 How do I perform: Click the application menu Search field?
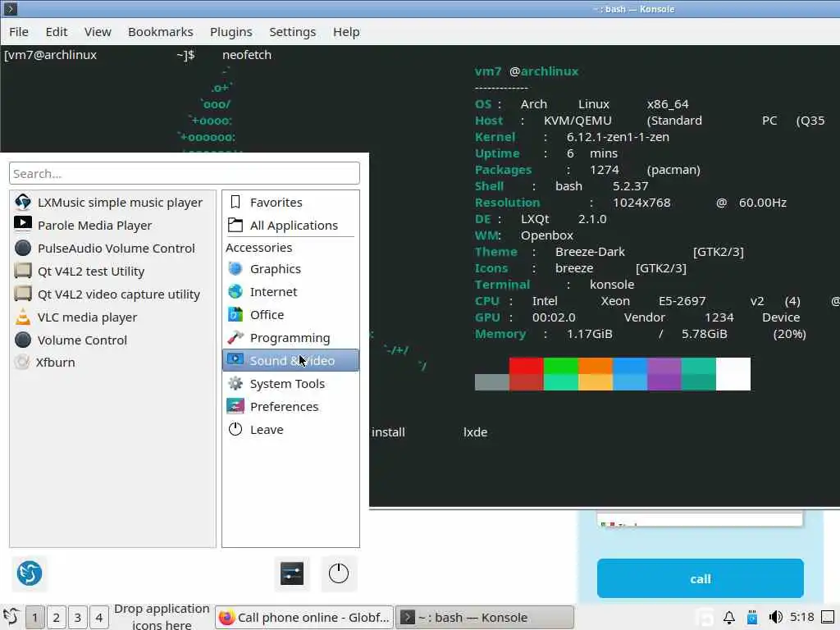185,174
